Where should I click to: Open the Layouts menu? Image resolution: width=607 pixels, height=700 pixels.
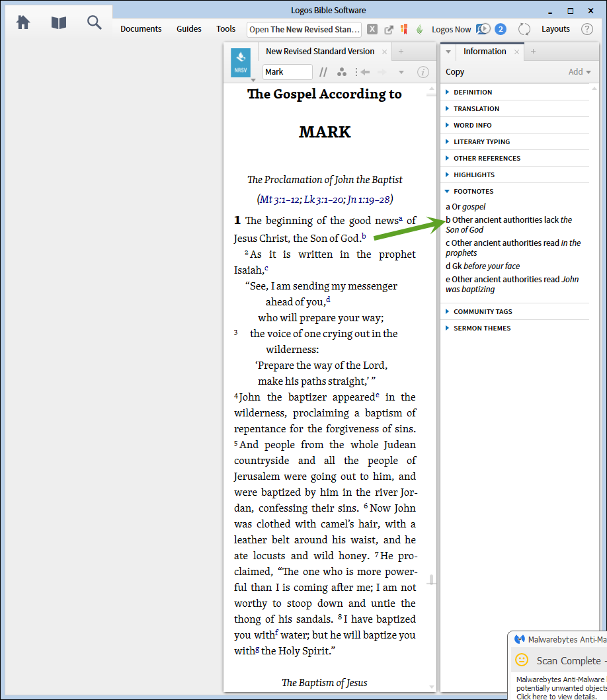555,29
